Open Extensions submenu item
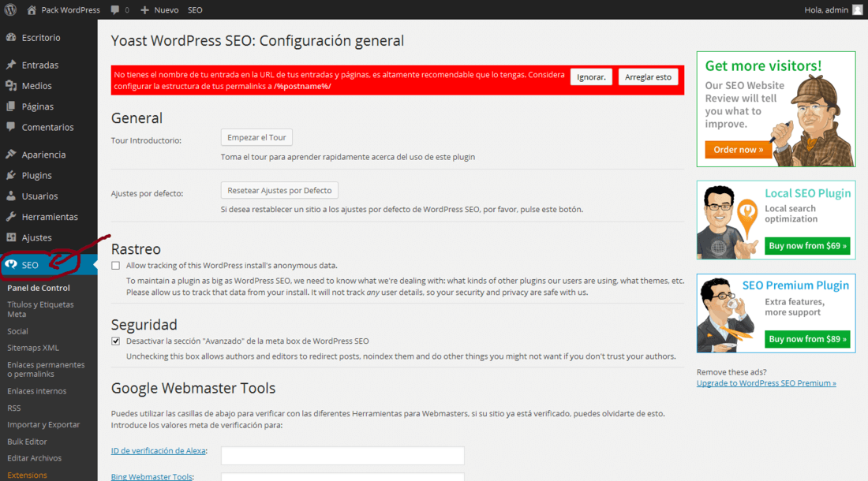 27,475
